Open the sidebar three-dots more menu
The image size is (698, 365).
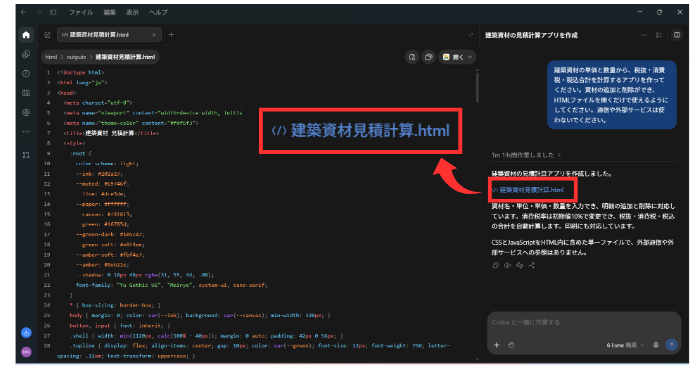coord(26,132)
